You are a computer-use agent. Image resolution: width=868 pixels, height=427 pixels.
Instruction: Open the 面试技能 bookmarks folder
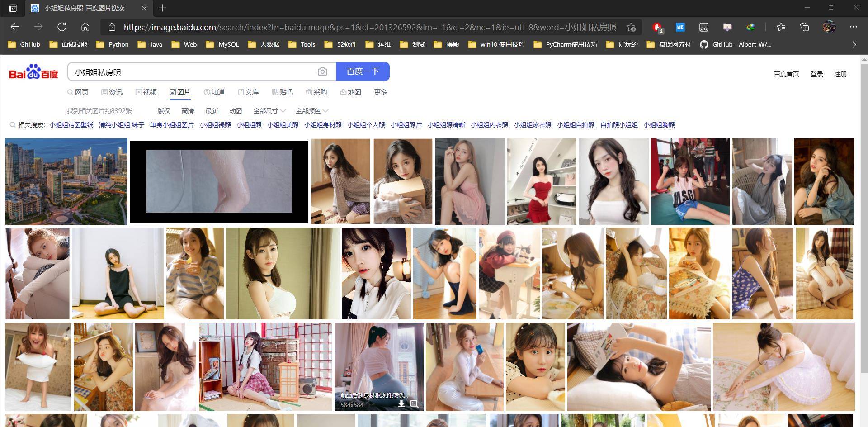coord(68,44)
